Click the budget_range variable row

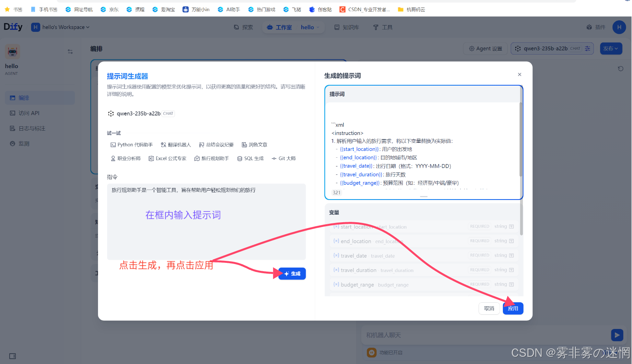[x=424, y=284]
